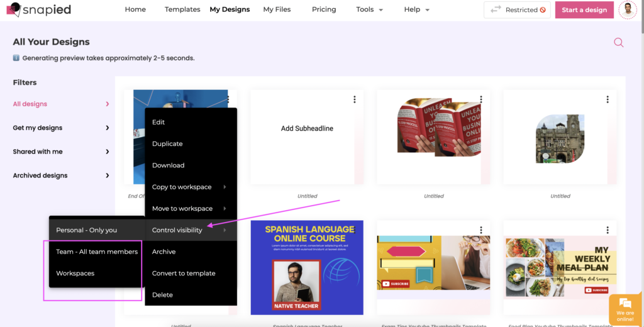Choose Archive from the context menu
Viewport: 644px width, 327px height.
pos(191,252)
